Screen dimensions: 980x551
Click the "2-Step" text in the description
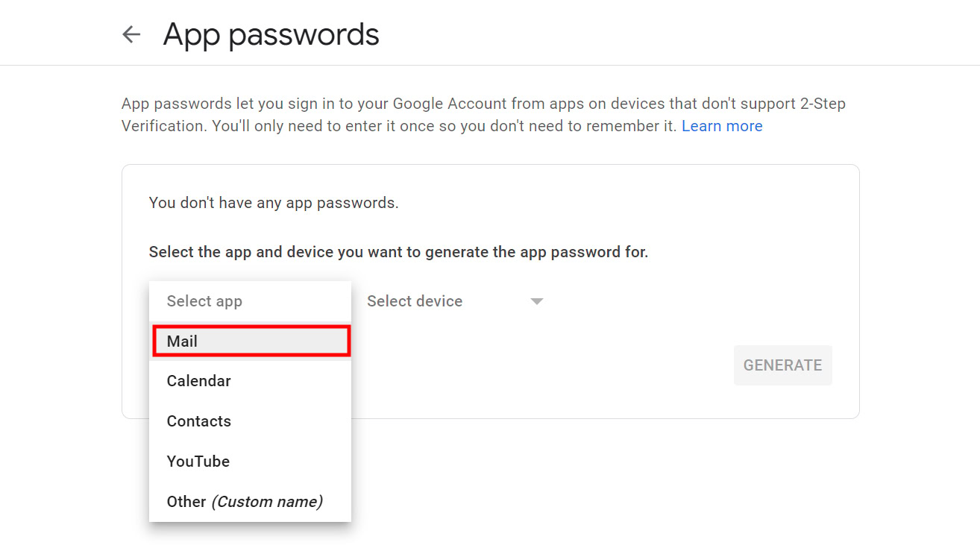[x=823, y=104]
